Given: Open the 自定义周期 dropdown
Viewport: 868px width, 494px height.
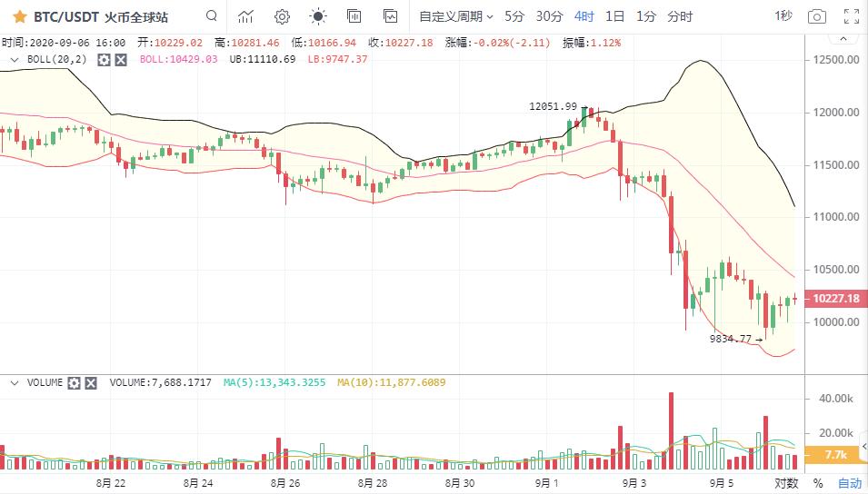Looking at the screenshot, I should (x=455, y=16).
